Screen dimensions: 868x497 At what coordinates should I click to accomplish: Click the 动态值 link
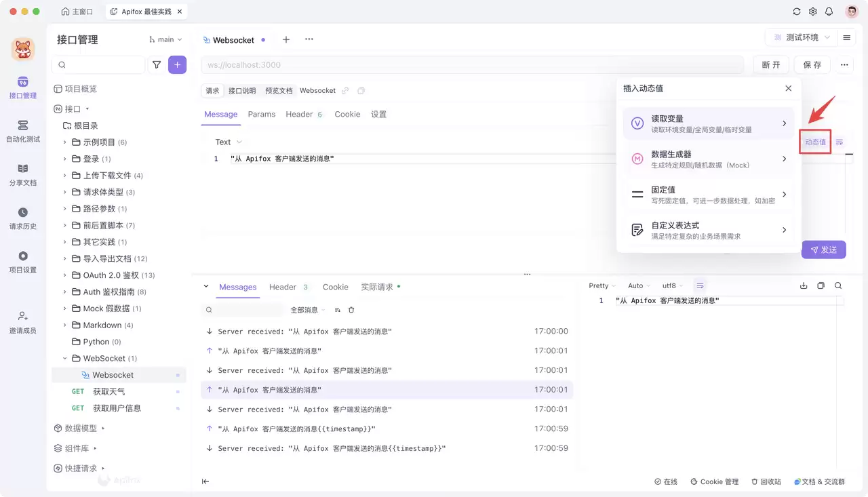tap(815, 142)
